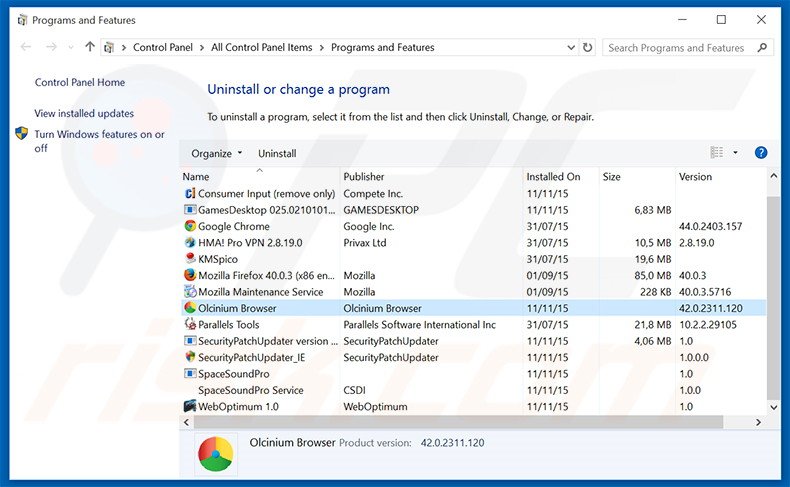Screen dimensions: 790x487
Task: Click the vertical scrollbar down arrow
Action: pos(773,407)
